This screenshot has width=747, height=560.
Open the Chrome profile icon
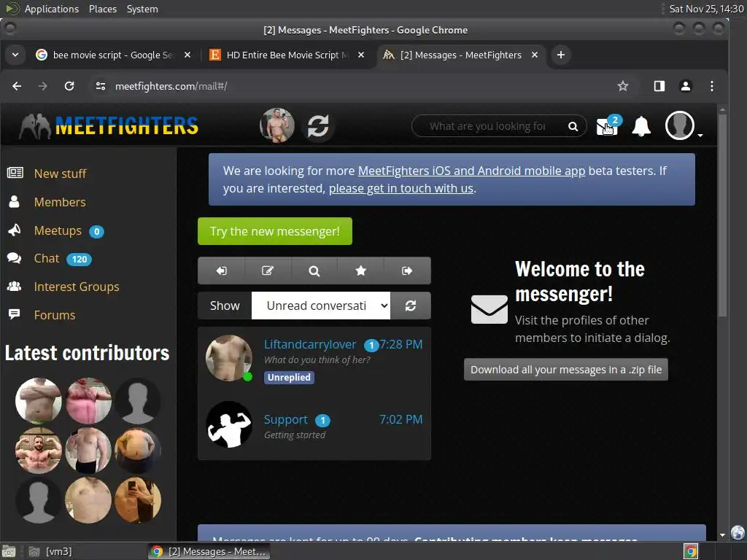[686, 86]
